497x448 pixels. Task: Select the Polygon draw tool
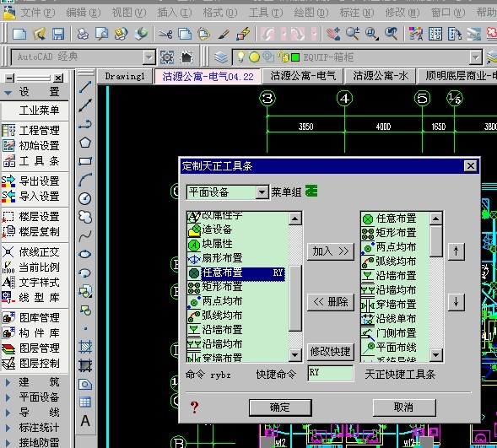(85, 143)
